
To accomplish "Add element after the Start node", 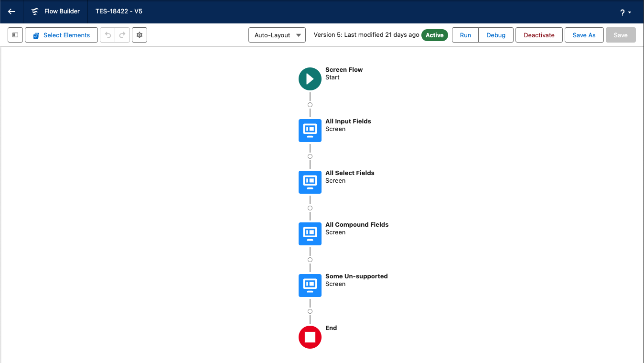I will pyautogui.click(x=310, y=105).
